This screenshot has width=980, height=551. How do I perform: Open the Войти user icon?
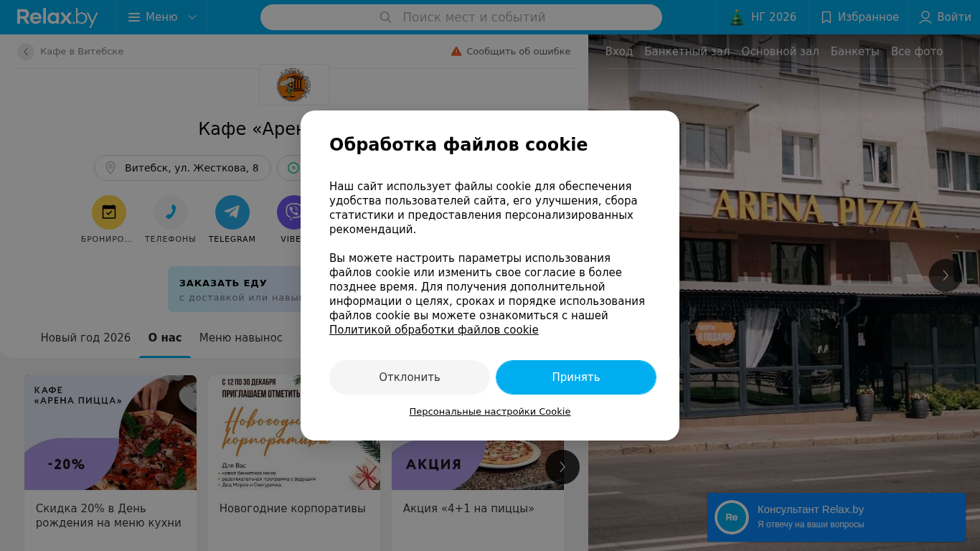pyautogui.click(x=925, y=17)
